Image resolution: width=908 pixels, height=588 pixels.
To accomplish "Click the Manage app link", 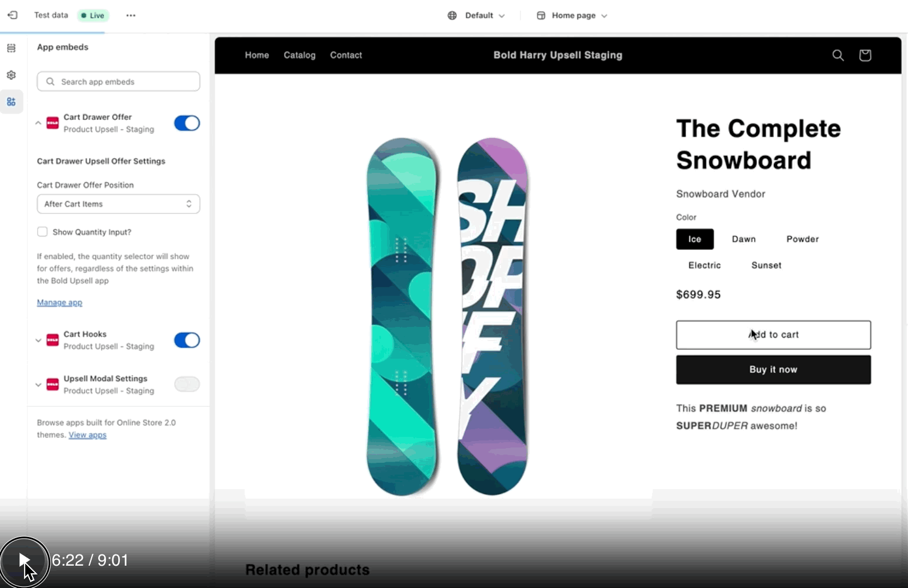I will [59, 302].
